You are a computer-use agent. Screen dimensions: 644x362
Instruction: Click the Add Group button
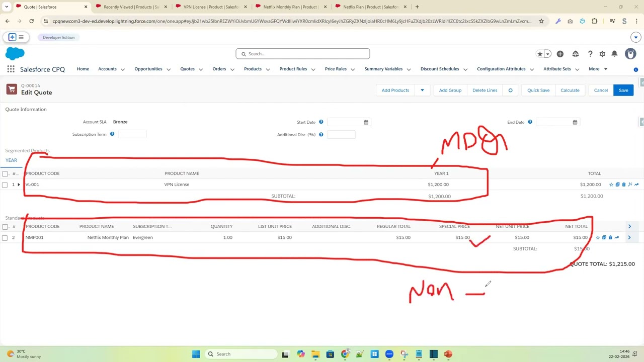[x=450, y=90]
